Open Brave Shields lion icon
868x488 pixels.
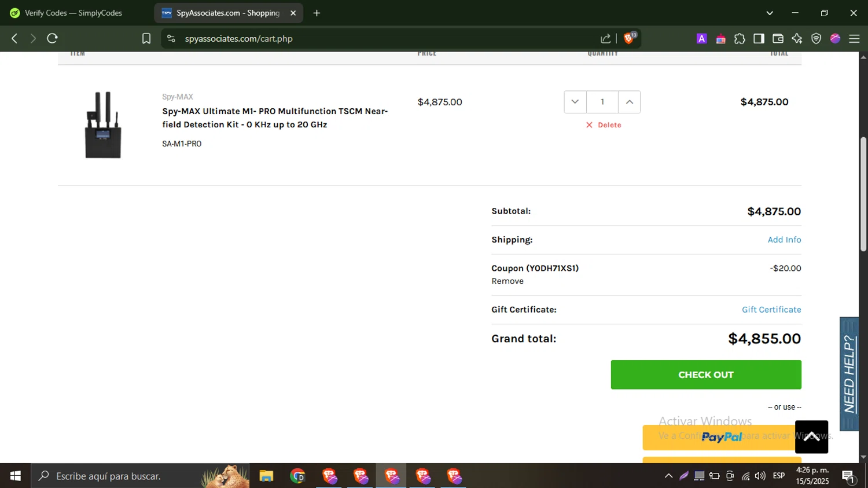coord(629,38)
